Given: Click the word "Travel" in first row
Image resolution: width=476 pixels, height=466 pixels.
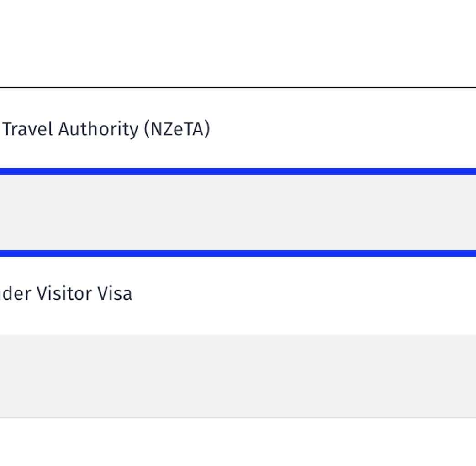Looking at the screenshot, I should [x=28, y=129].
